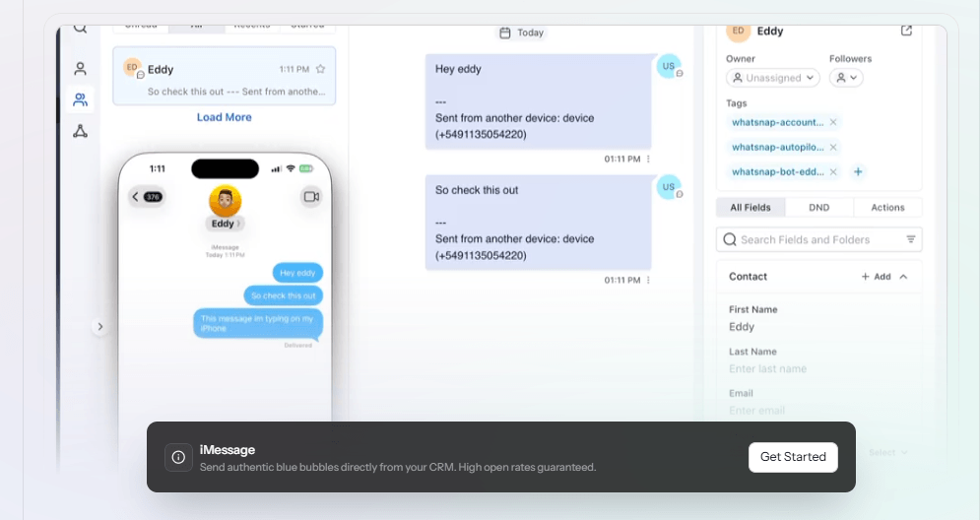The height and width of the screenshot is (520, 980).
Task: Tap the typing on my iPhone bubble
Action: [x=257, y=323]
